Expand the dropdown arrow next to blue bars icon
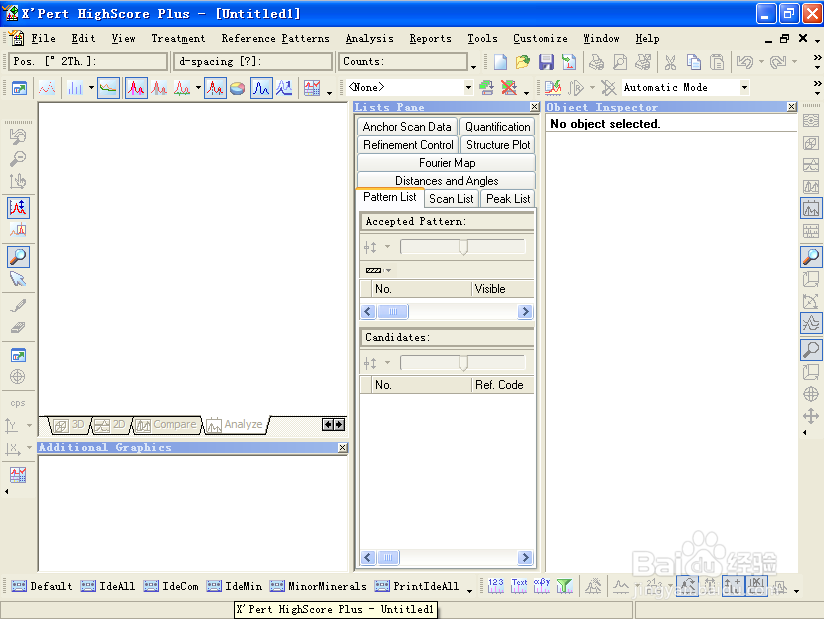Screen dimensions: 824x619 pos(91,87)
